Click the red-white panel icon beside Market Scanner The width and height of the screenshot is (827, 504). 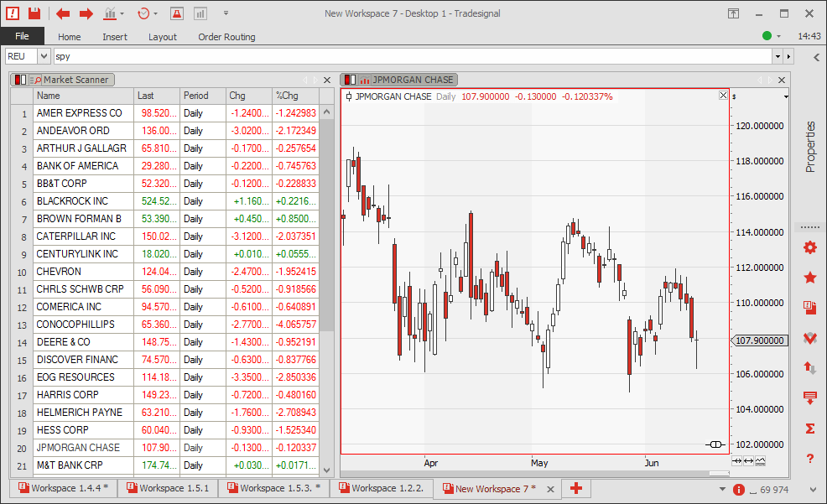click(21, 81)
